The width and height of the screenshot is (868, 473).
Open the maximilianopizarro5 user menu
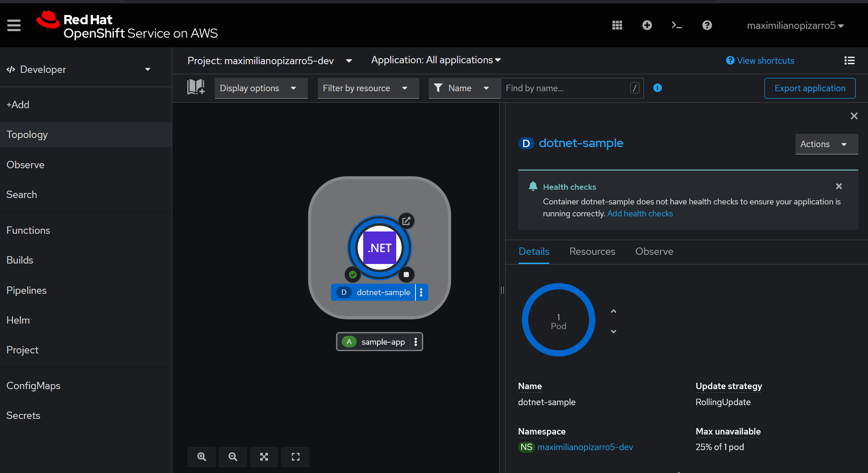pyautogui.click(x=795, y=26)
